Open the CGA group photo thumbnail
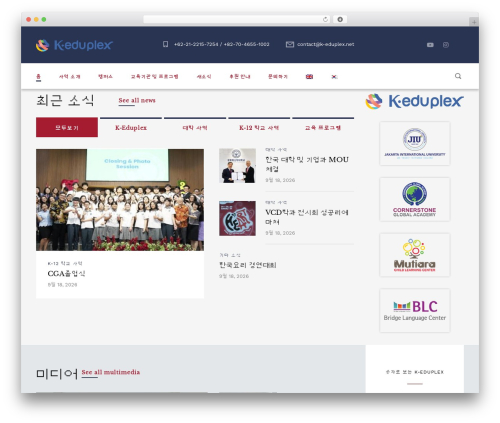This screenshot has height=423, width=500. [x=120, y=200]
